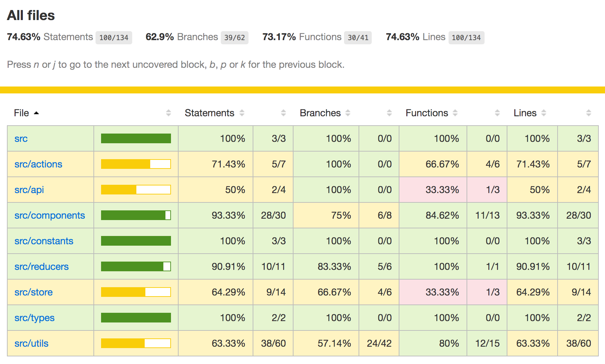The image size is (605, 364).
Task: Click the sort arrow next to Lines header
Action: 543,113
